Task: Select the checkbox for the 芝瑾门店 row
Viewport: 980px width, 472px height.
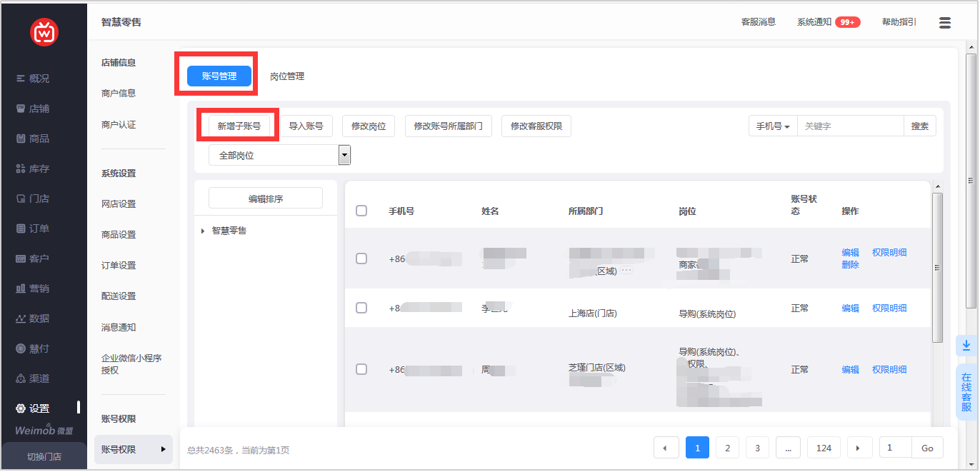Action: tap(361, 369)
